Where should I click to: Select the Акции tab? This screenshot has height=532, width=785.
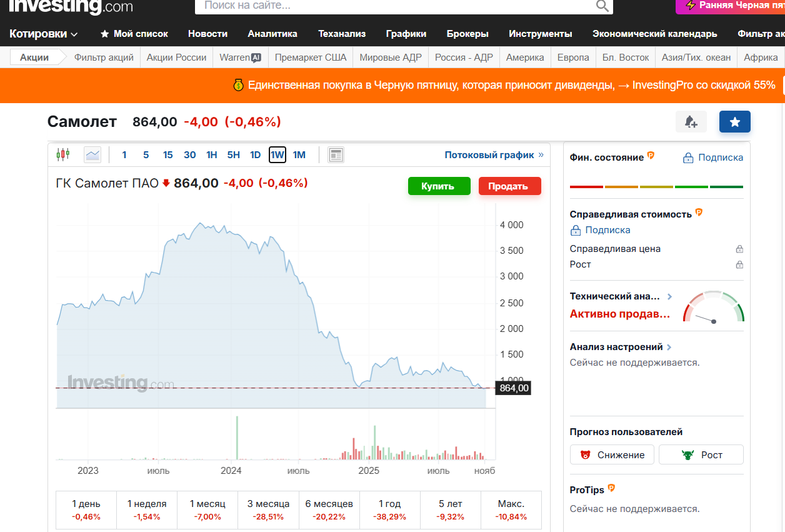34,58
